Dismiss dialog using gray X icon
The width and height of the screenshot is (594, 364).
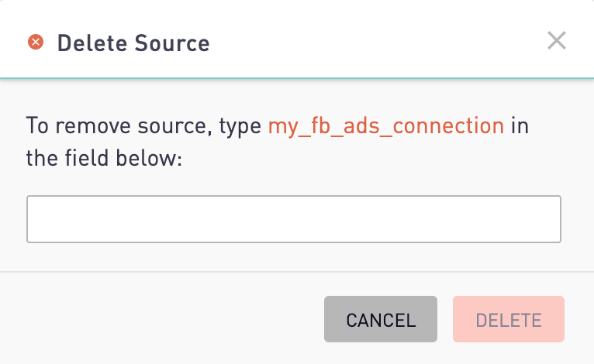557,40
